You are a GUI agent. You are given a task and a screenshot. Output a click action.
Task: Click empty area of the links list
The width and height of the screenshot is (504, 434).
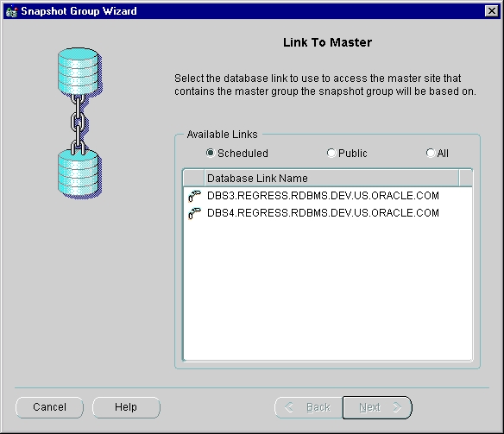[327, 289]
